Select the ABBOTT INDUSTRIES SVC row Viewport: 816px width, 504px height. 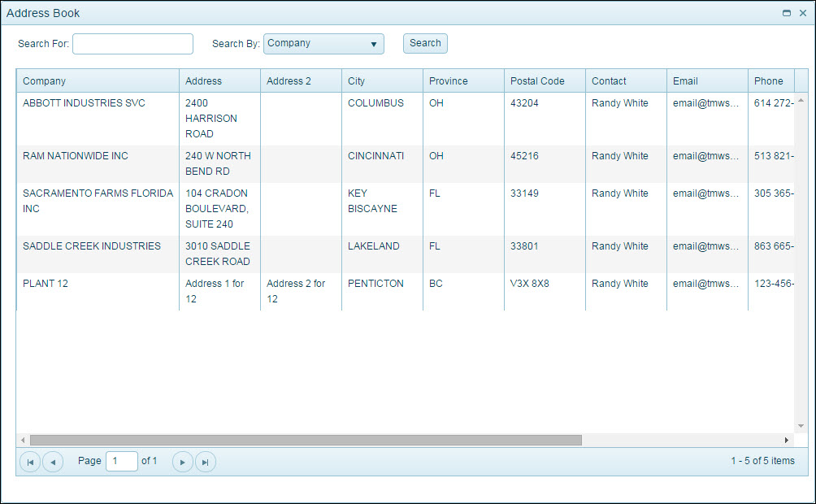84,104
